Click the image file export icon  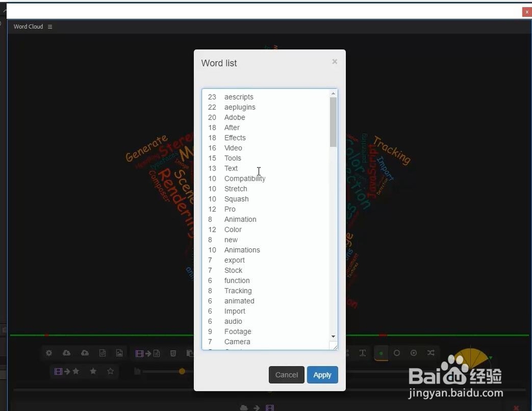pos(119,353)
